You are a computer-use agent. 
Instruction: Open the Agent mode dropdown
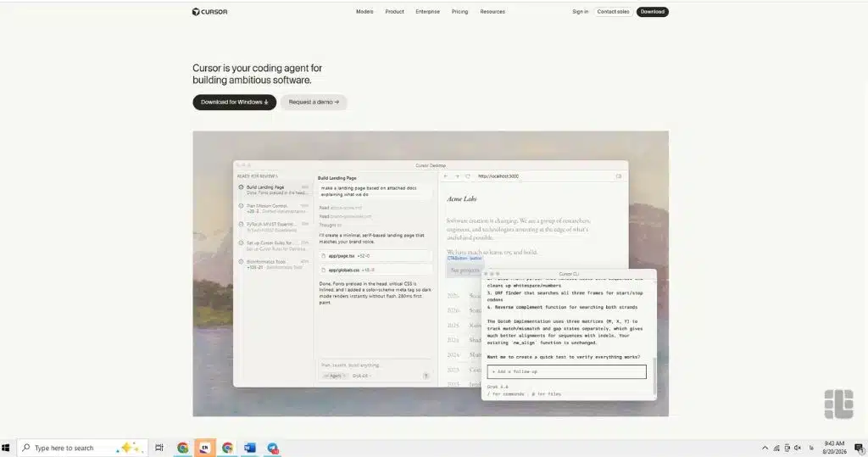334,376
